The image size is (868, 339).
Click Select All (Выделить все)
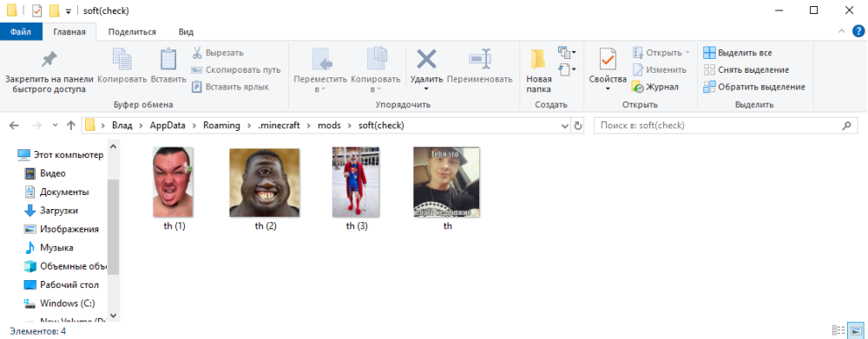[x=738, y=53]
